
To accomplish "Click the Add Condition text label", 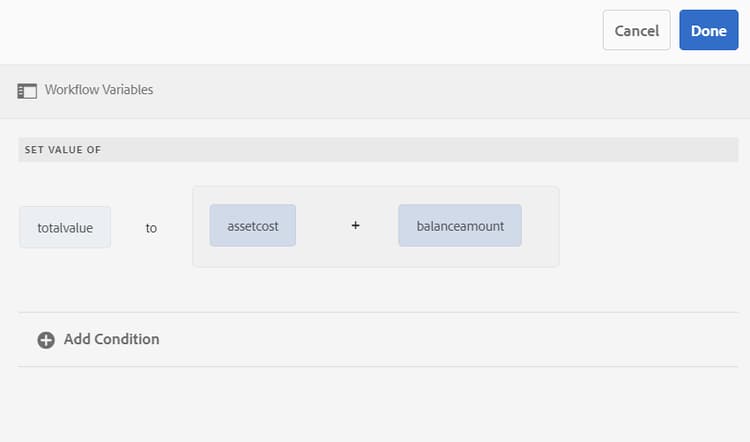I will (111, 339).
